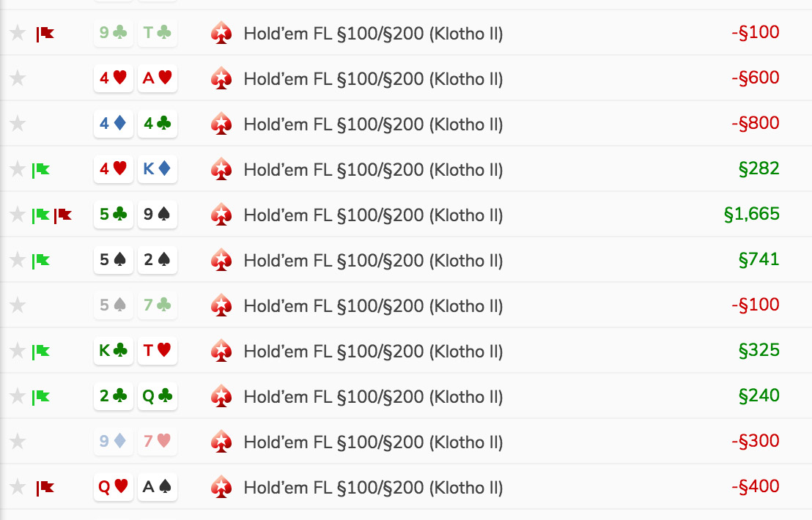The height and width of the screenshot is (520, 812).
Task: Click the green flag on K♣ T♥ row
Action: (41, 352)
